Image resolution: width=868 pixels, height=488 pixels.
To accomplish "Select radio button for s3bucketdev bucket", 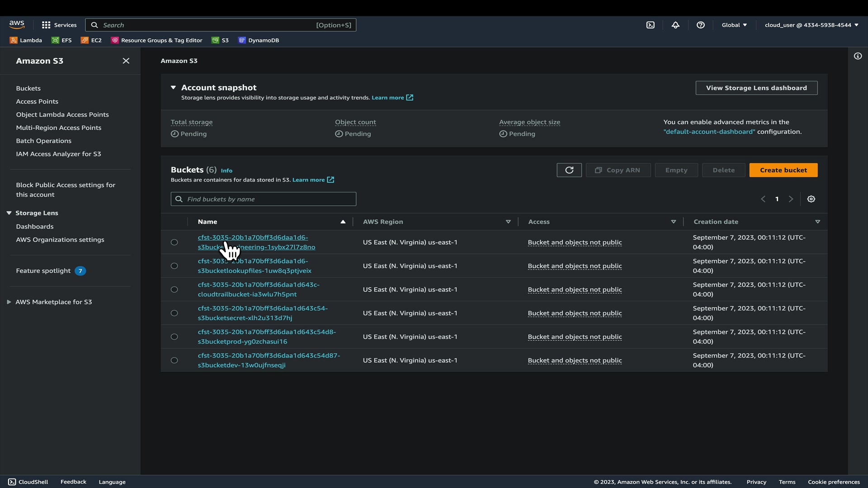I will (174, 361).
